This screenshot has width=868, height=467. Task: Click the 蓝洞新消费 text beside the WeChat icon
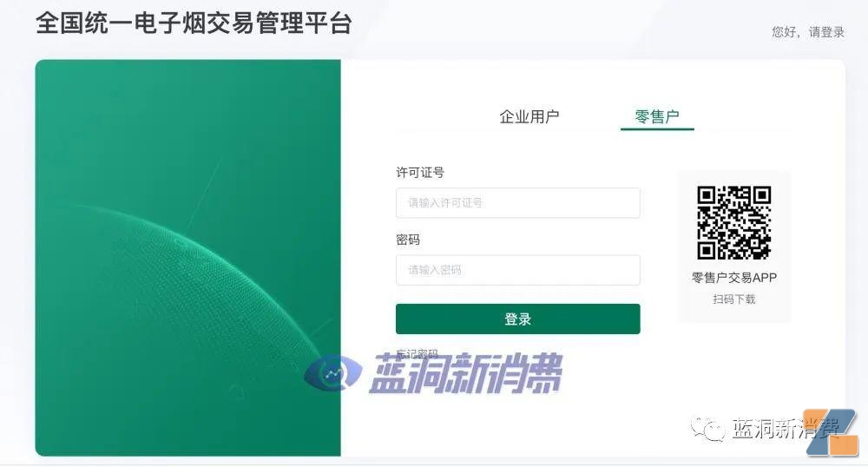[x=785, y=428]
